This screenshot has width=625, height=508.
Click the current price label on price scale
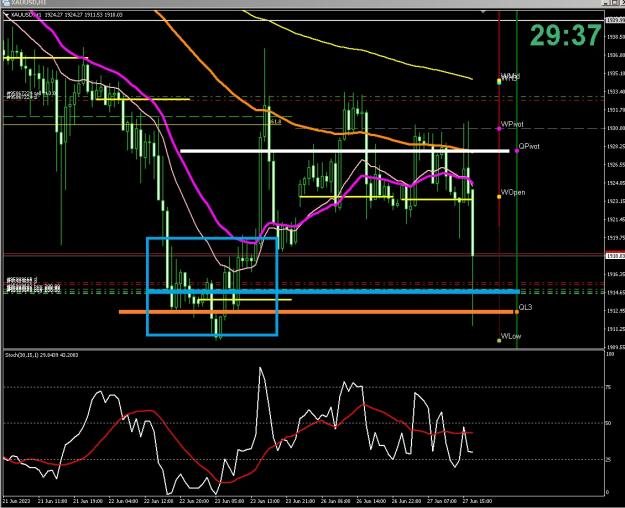pos(615,256)
